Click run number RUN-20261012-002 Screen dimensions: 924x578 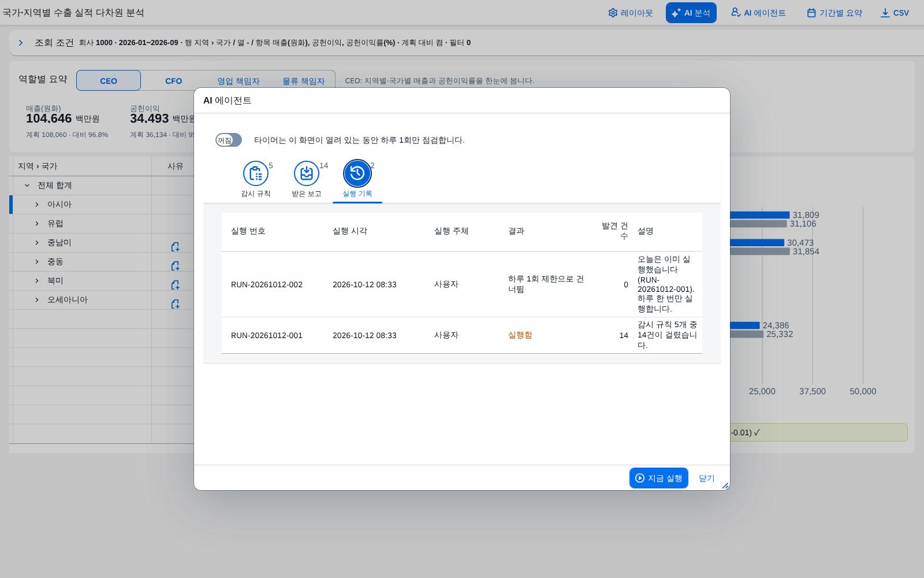[267, 284]
